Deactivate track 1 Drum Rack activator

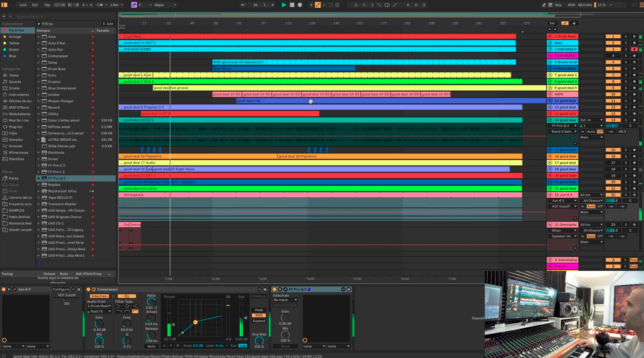pos(613,36)
